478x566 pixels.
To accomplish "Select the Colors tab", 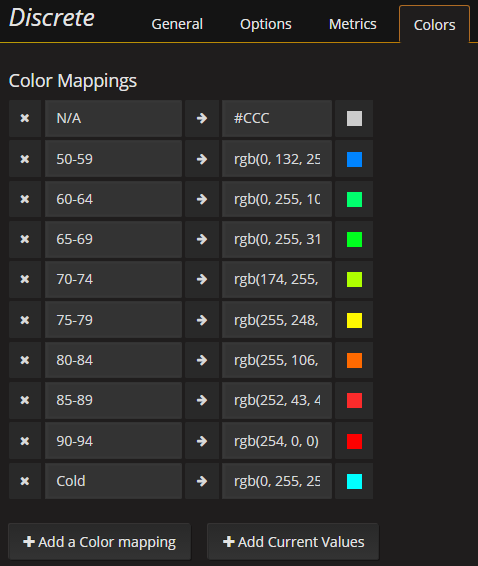I will click(x=434, y=25).
